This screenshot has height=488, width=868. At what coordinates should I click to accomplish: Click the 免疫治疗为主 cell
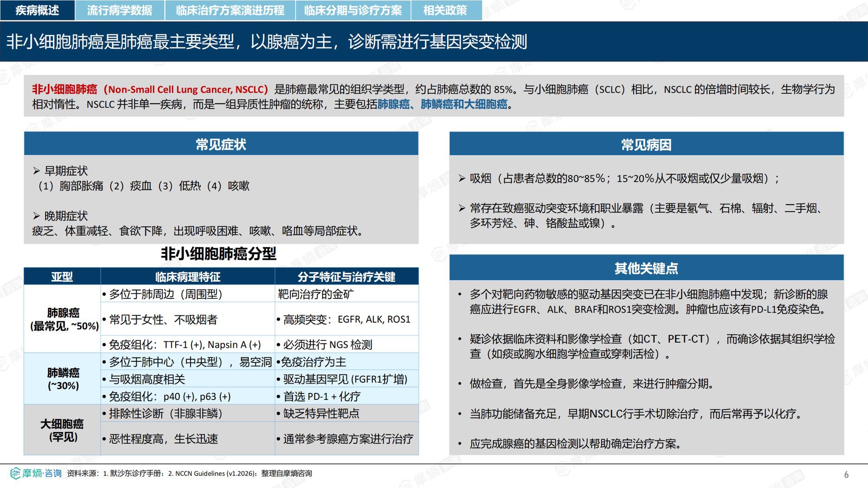point(346,361)
